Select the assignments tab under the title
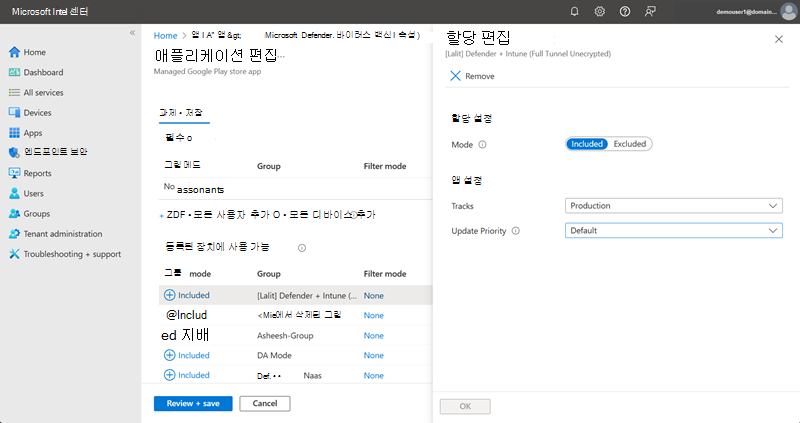Image resolution: width=800 pixels, height=423 pixels. 184,113
